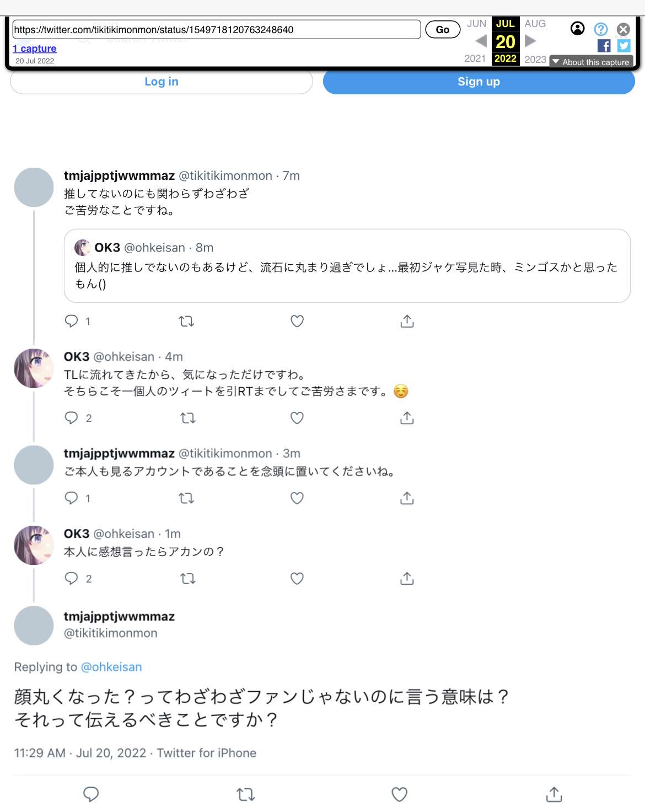Share capture on Facebook icon
The width and height of the screenshot is (645, 812).
tap(604, 46)
